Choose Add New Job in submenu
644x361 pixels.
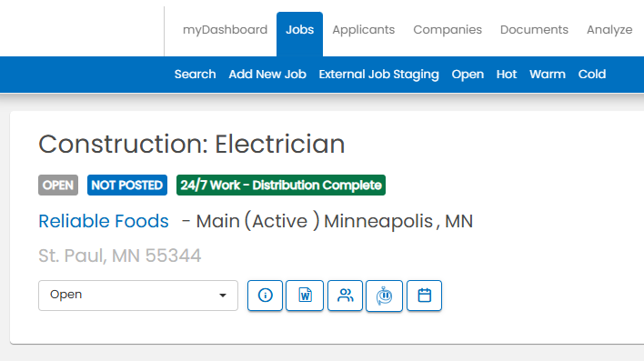point(267,75)
